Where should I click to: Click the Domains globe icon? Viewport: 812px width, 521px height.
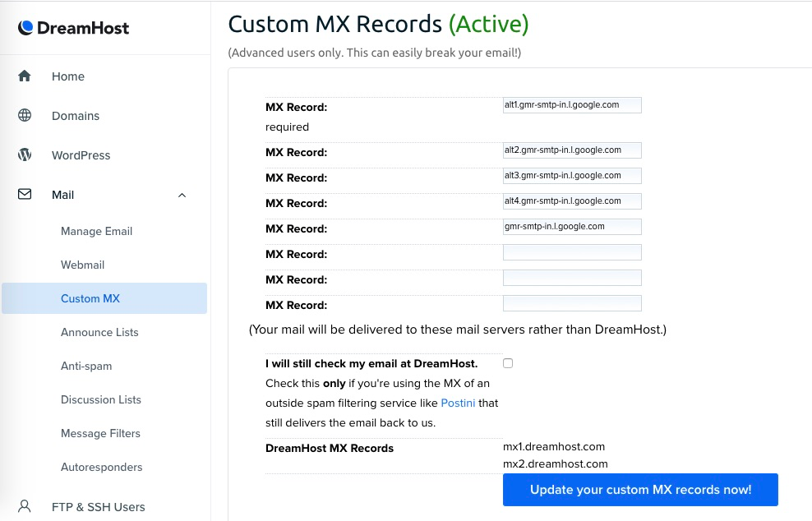point(25,115)
